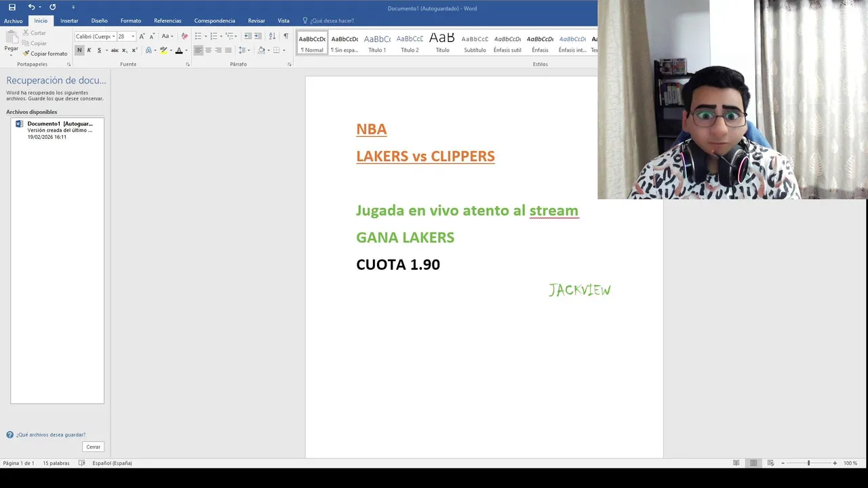868x488 pixels.
Task: Switch to Web Layout view icon
Action: point(770,463)
